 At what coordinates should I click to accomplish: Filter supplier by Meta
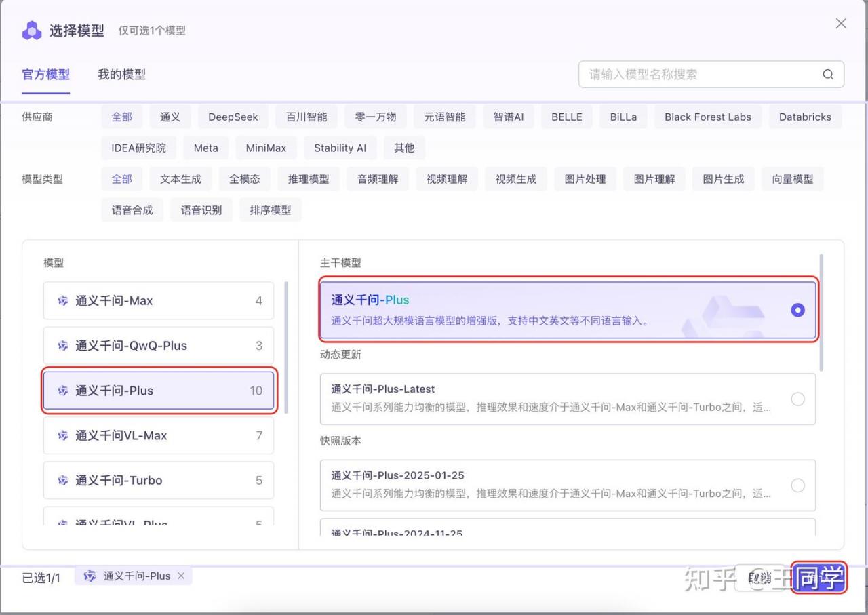click(x=206, y=148)
